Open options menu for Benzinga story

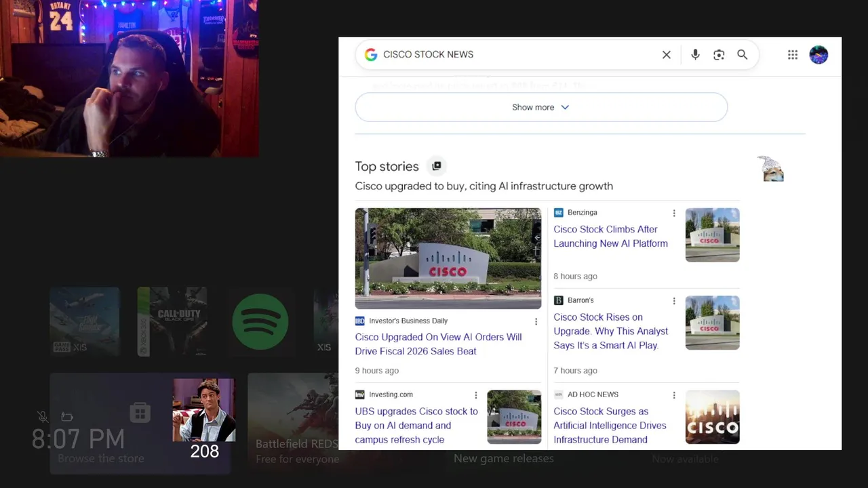pos(674,213)
